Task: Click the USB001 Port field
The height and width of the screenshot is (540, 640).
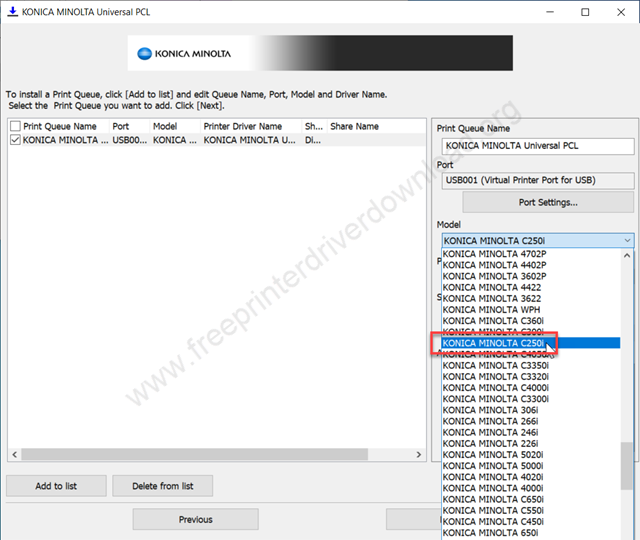Action: (x=538, y=180)
